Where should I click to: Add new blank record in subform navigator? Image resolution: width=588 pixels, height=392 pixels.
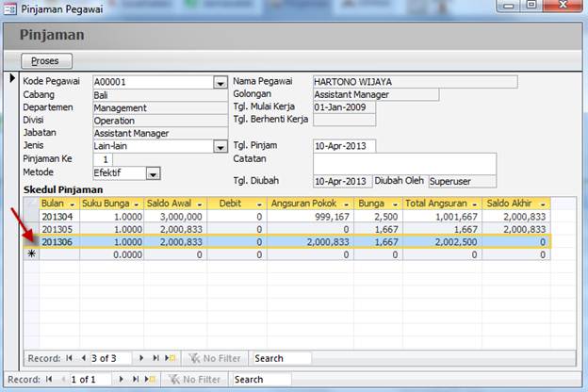[x=171, y=358]
